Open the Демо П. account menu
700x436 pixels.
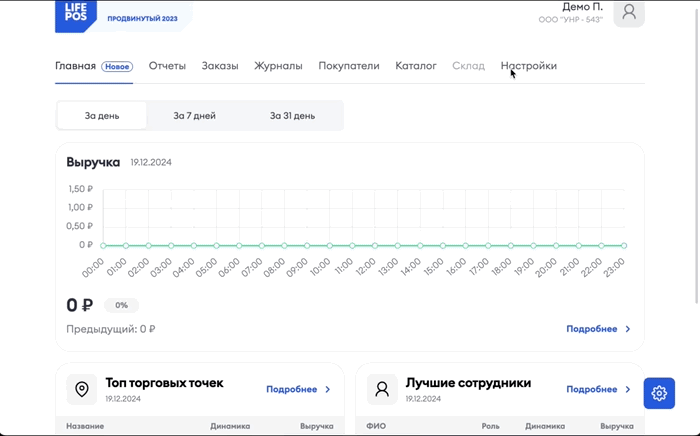582,7
